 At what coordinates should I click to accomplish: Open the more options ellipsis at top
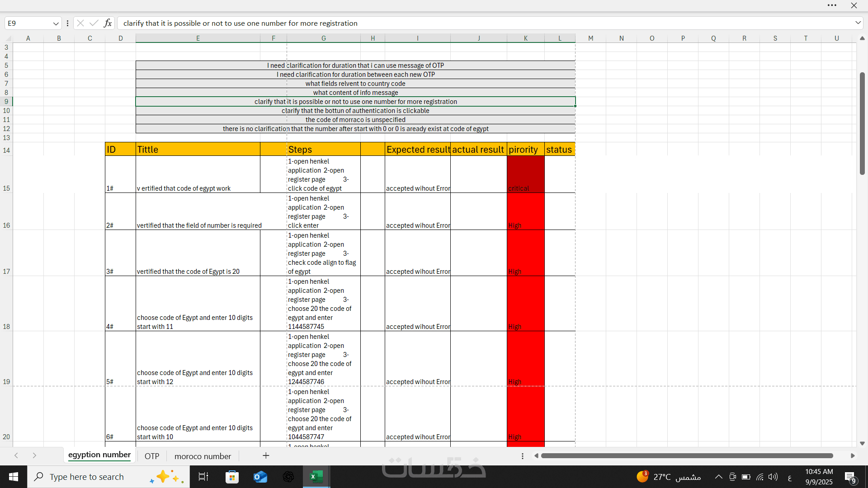[x=832, y=5]
